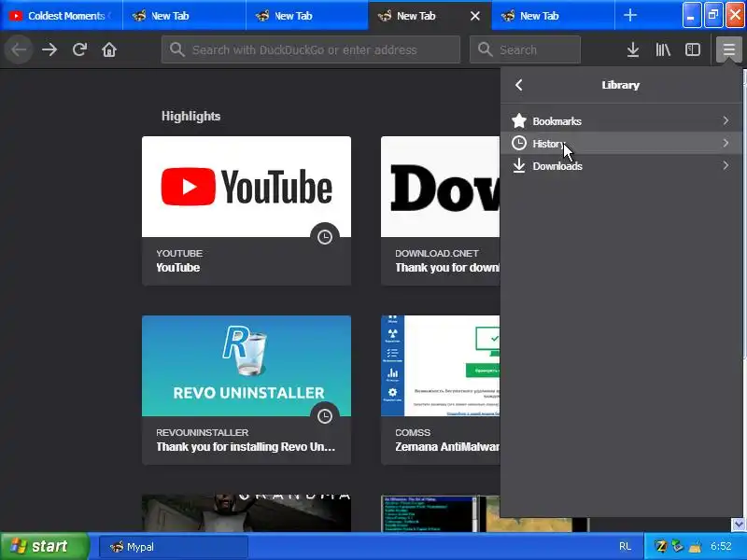Focus the Search box
The width and height of the screenshot is (747, 560).
(x=525, y=49)
